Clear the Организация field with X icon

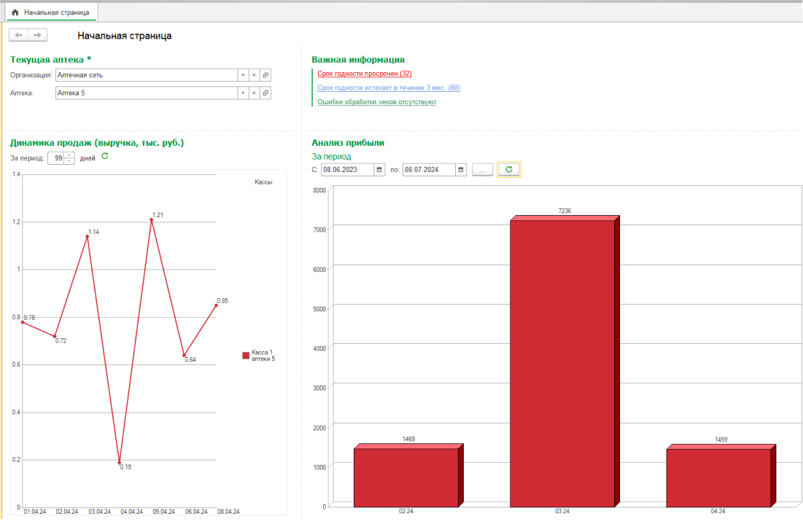point(254,75)
